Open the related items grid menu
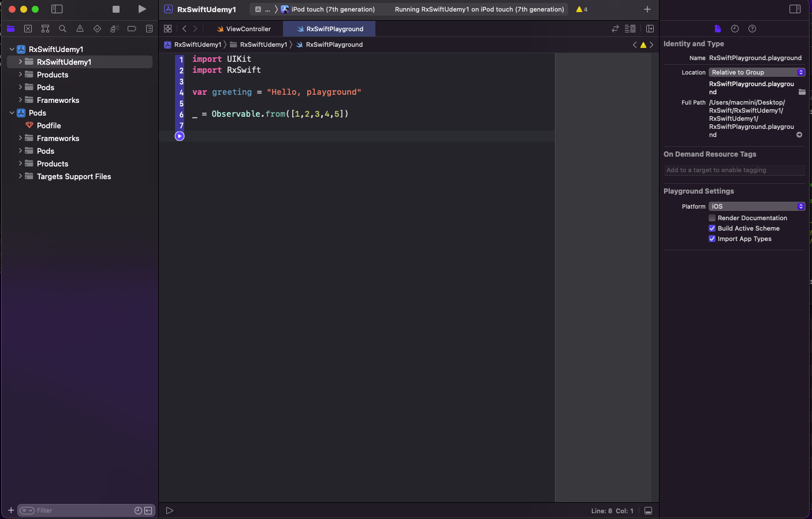This screenshot has width=812, height=519. point(168,28)
